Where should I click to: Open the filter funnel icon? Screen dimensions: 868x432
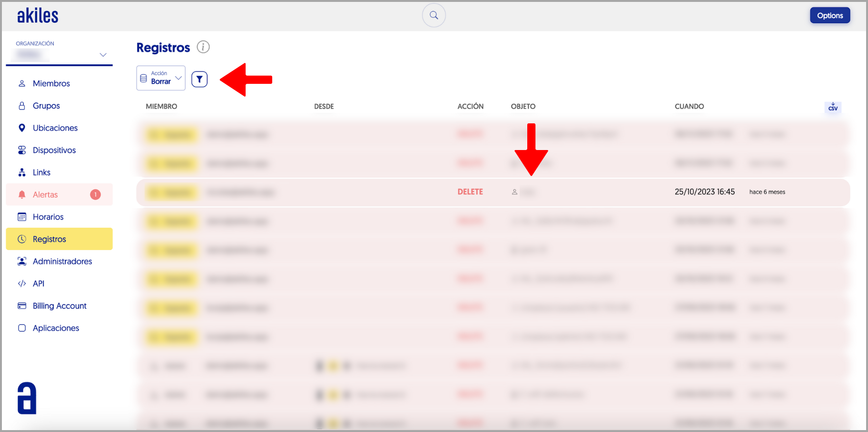click(x=199, y=79)
